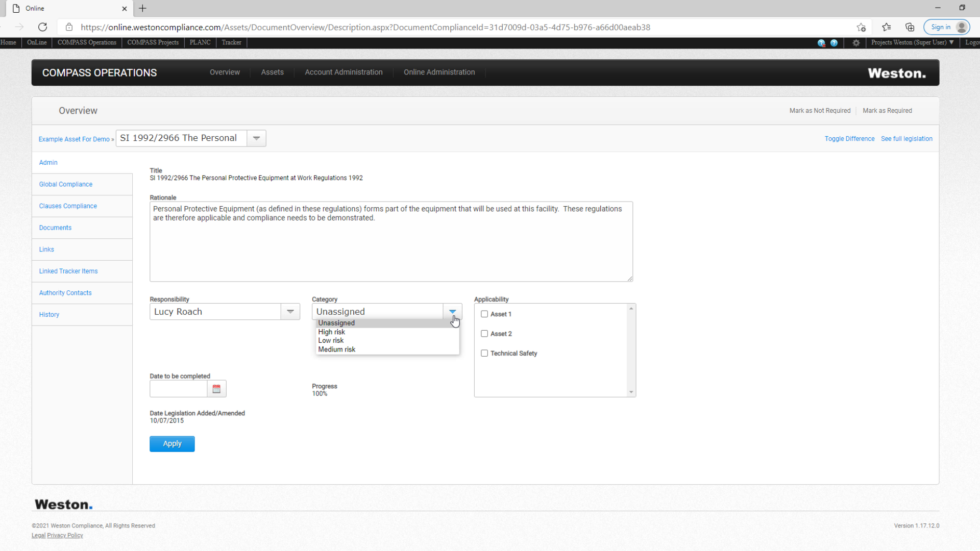Collapse the Category dropdown arrow
Screen dimensions: 980x551
point(452,312)
